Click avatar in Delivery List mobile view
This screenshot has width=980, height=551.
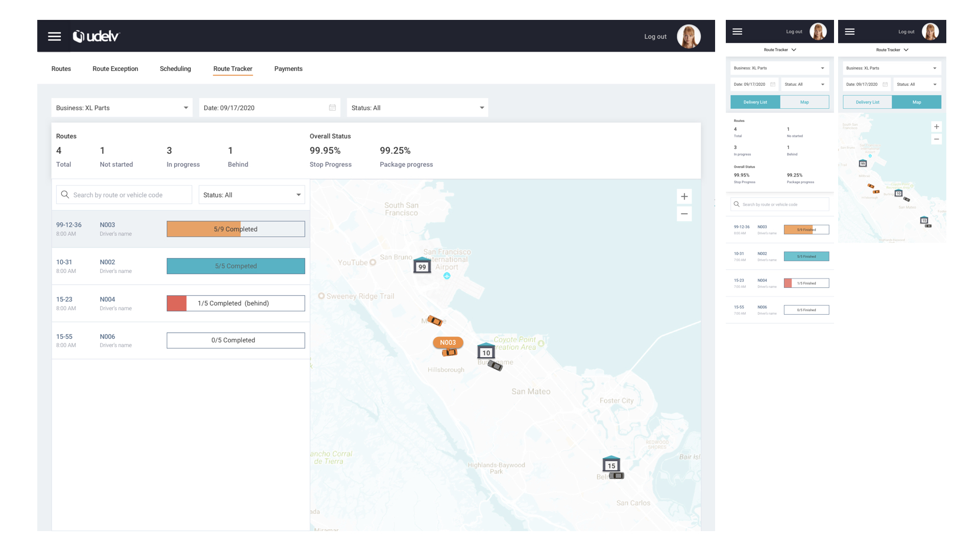coord(818,32)
